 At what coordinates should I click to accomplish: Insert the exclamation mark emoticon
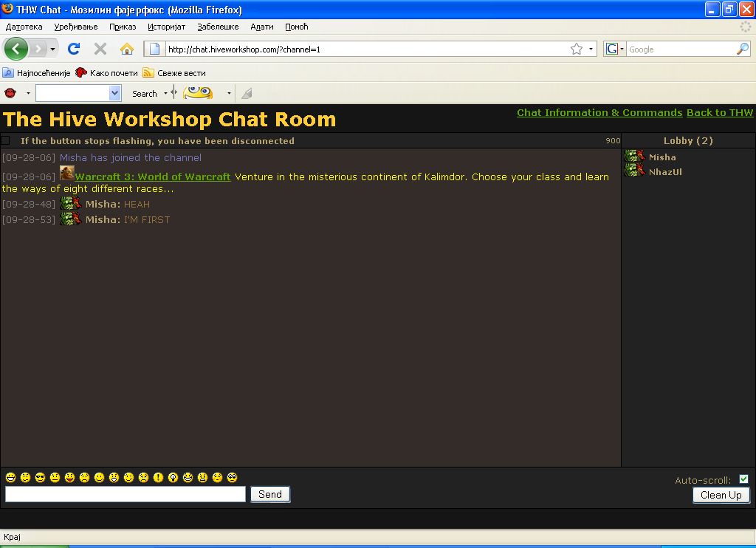click(x=158, y=478)
